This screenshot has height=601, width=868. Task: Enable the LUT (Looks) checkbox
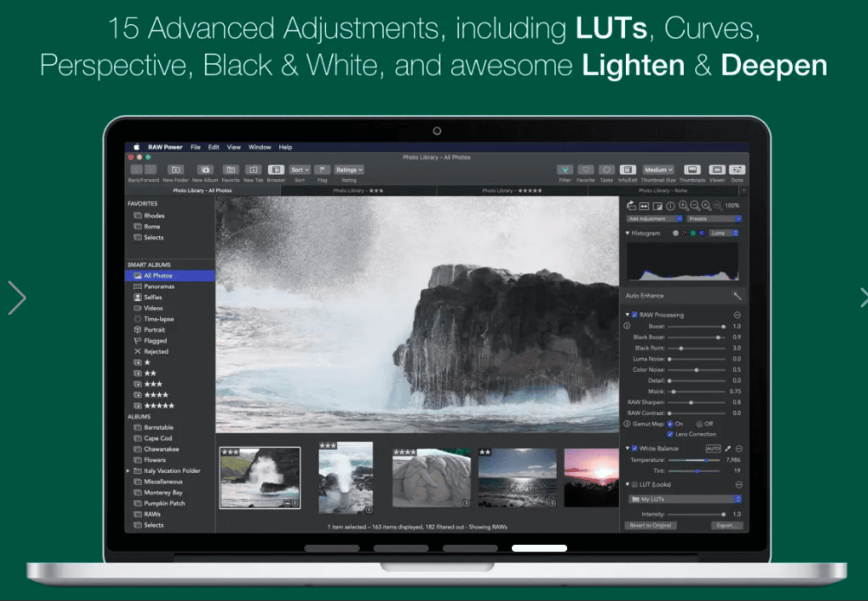[x=635, y=484]
